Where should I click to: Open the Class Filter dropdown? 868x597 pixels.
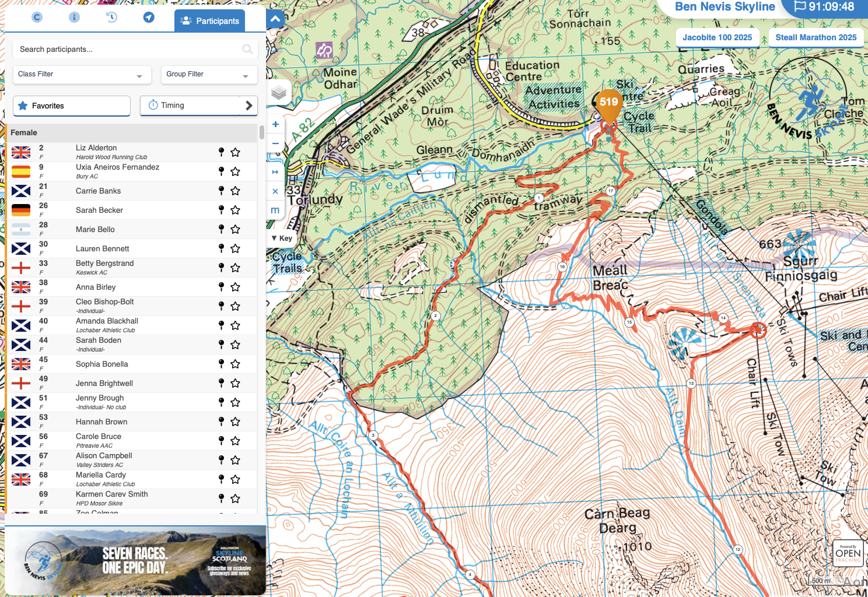[x=82, y=75]
